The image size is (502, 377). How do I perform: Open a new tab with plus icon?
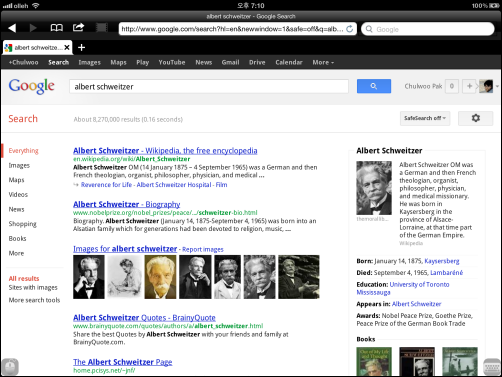tap(81, 48)
